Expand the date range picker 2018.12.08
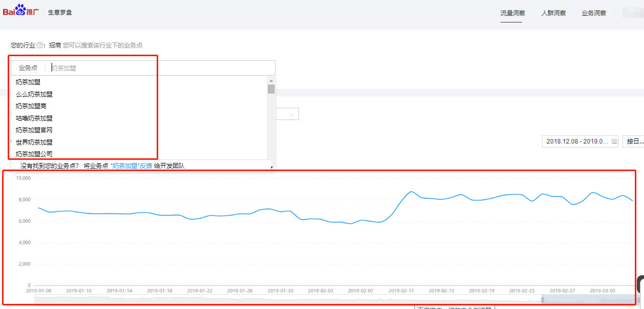This screenshot has width=644, height=309. [x=576, y=141]
